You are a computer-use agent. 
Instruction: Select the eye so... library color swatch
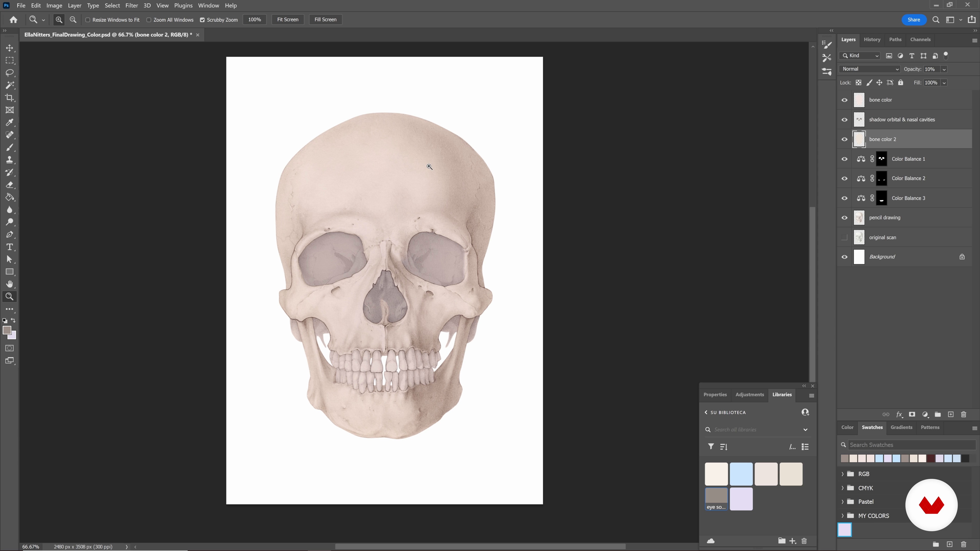(716, 499)
